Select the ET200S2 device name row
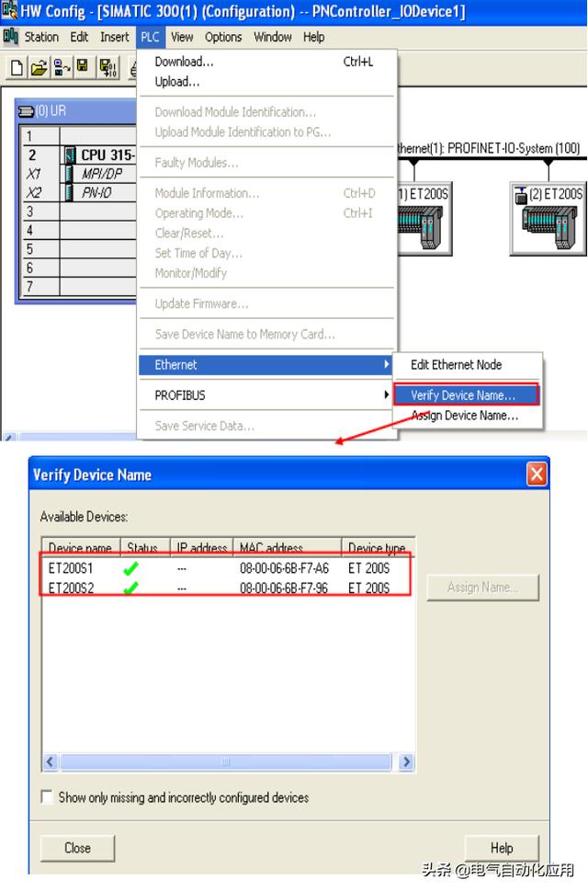This screenshot has height=891, width=588. 71,588
